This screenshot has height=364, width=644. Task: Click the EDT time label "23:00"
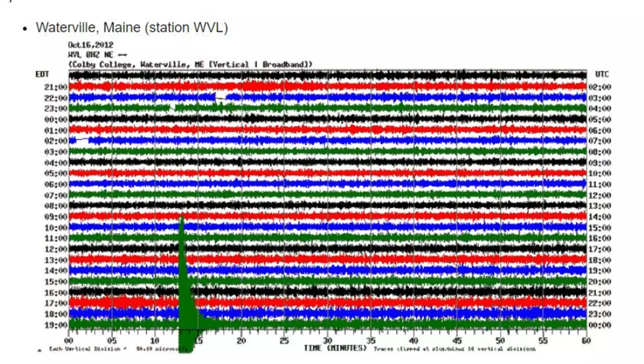[56, 108]
